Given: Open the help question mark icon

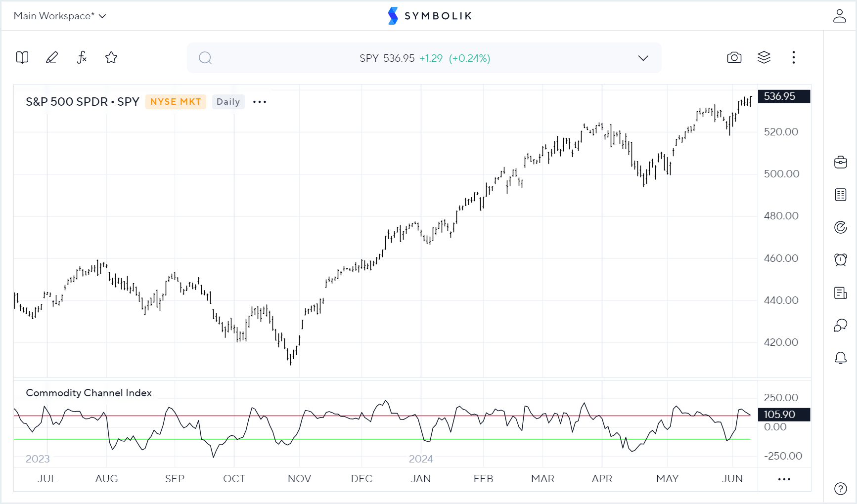Looking at the screenshot, I should [841, 488].
